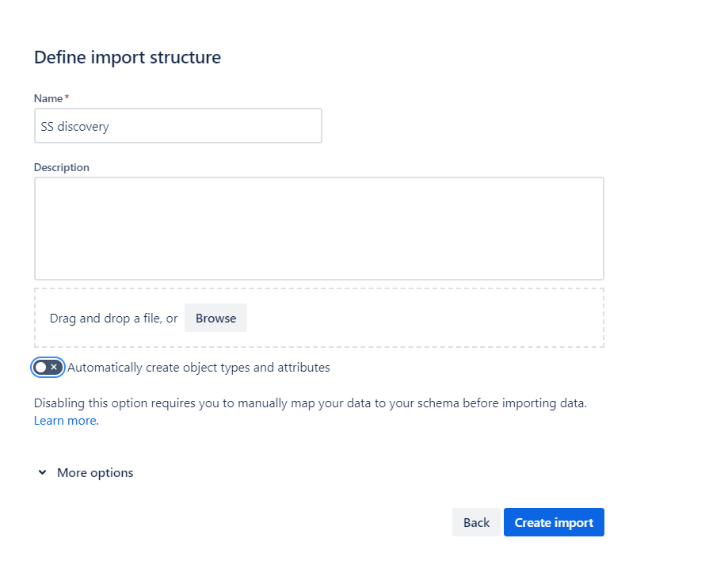Click the X icon inside the toggle
The image size is (728, 580).
(x=54, y=368)
